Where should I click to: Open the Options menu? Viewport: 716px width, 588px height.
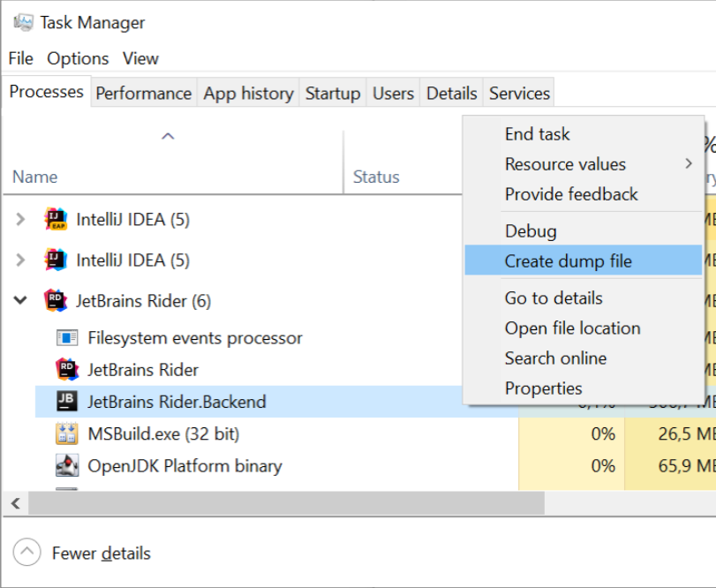(78, 58)
